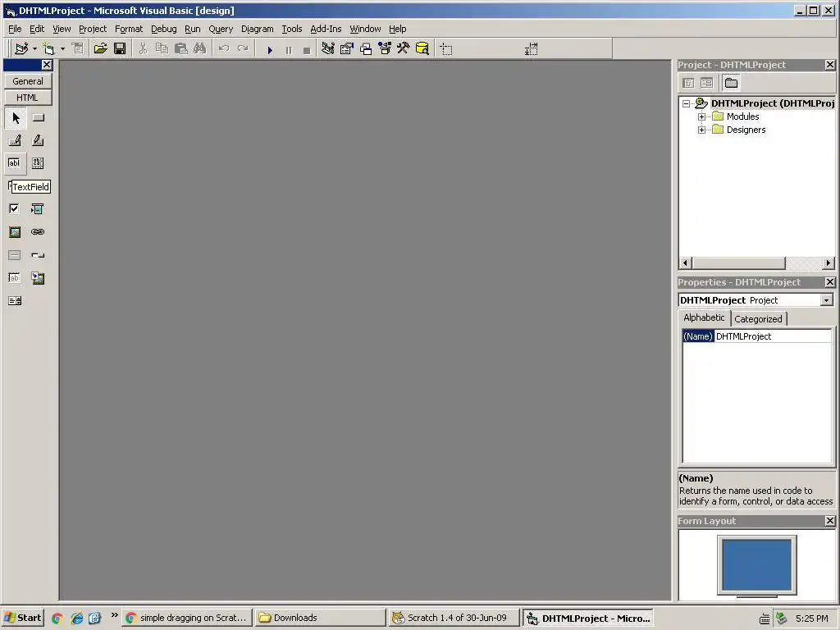Select the Modules folder in tree
This screenshot has height=630, width=840.
pos(742,116)
